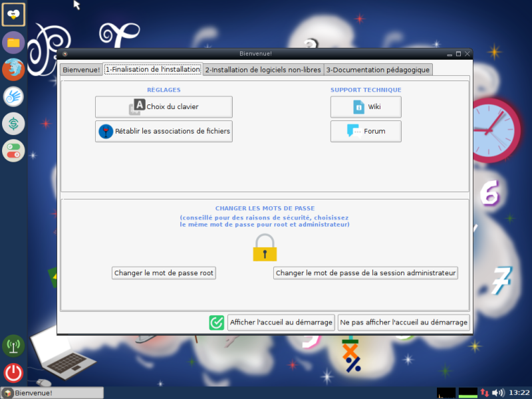Click Ne pas afficher l'accueil au démarrage
Screen dimensions: 532x399
pos(404,323)
